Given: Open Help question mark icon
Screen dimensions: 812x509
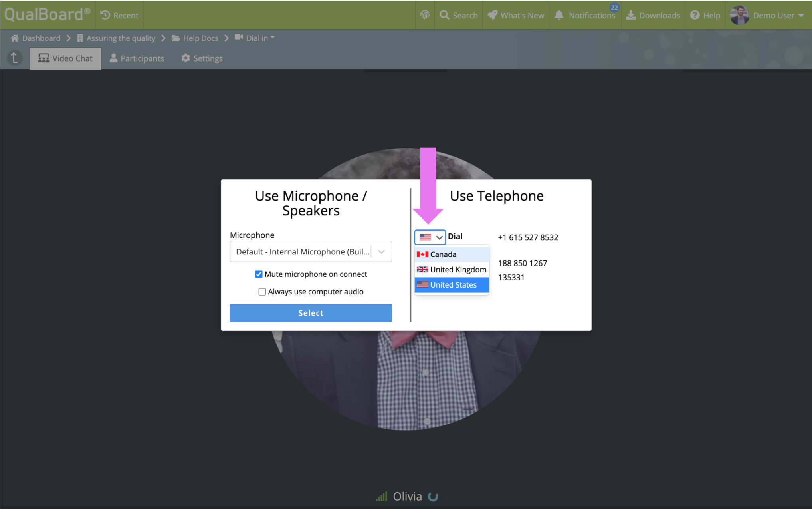Looking at the screenshot, I should (695, 15).
